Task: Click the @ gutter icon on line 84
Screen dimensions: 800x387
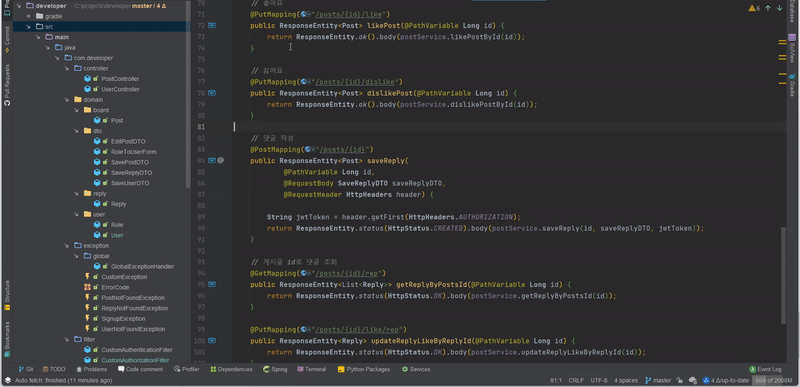Action: pyautogui.click(x=221, y=160)
